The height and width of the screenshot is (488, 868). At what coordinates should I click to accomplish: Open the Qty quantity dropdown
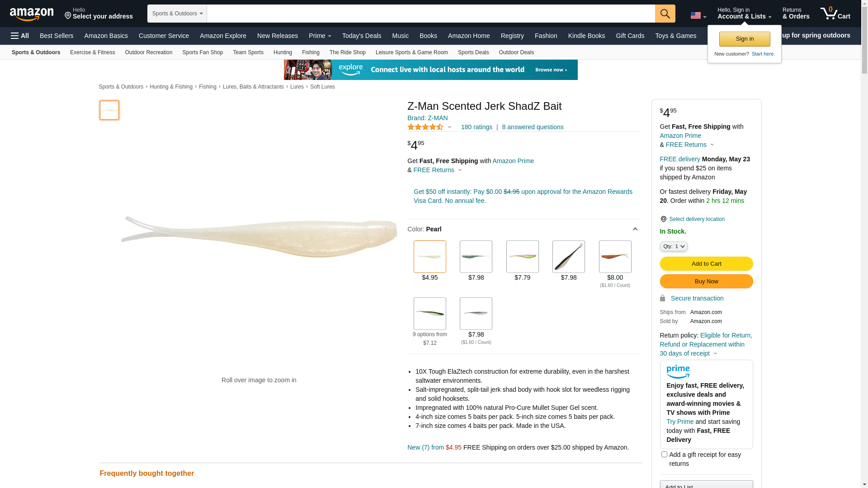pos(674,246)
